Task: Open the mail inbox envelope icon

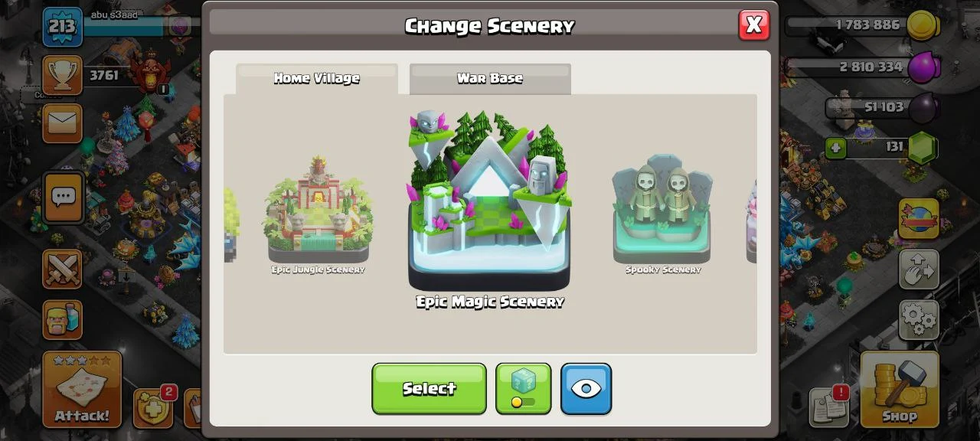Action: pos(62,123)
